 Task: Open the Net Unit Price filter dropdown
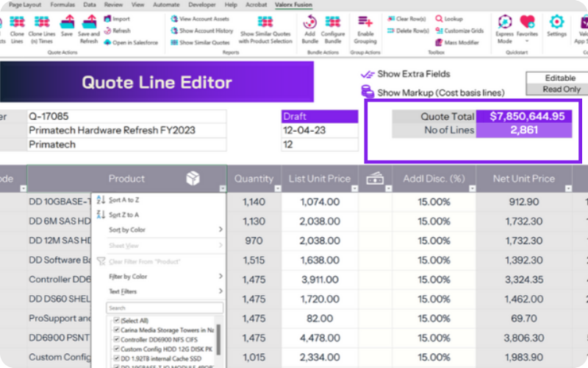click(x=568, y=188)
